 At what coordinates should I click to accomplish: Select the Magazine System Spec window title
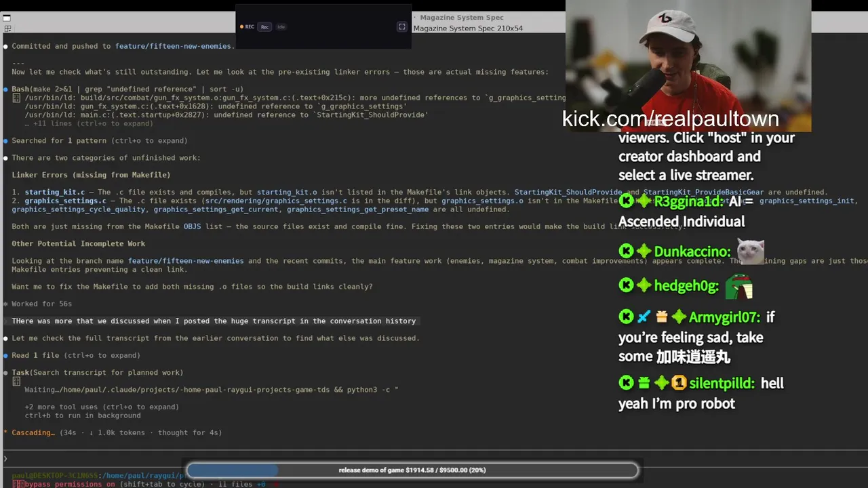coord(461,18)
